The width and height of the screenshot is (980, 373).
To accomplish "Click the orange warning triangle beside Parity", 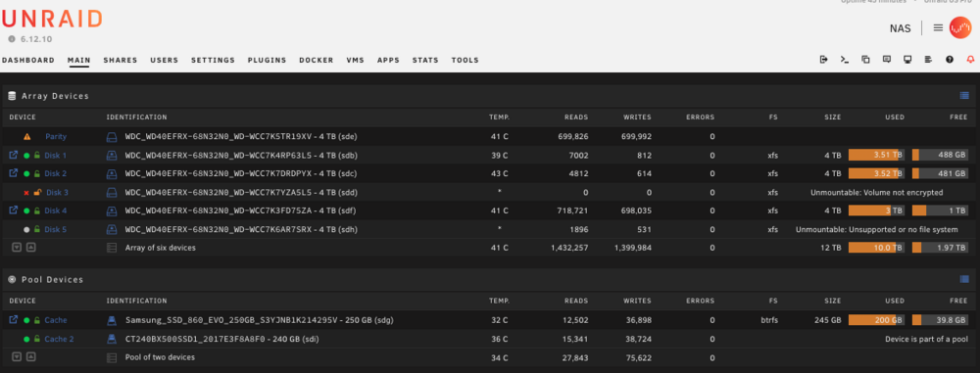I will (x=26, y=136).
